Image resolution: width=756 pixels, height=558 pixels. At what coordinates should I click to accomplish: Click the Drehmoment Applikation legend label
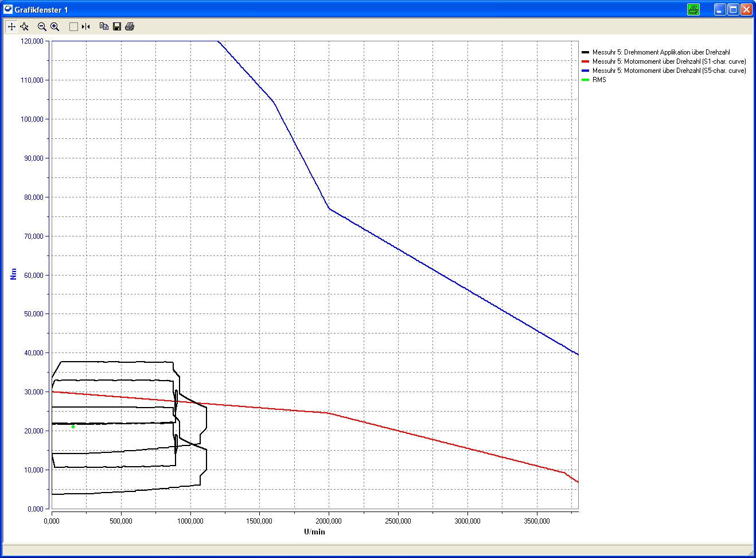point(661,52)
